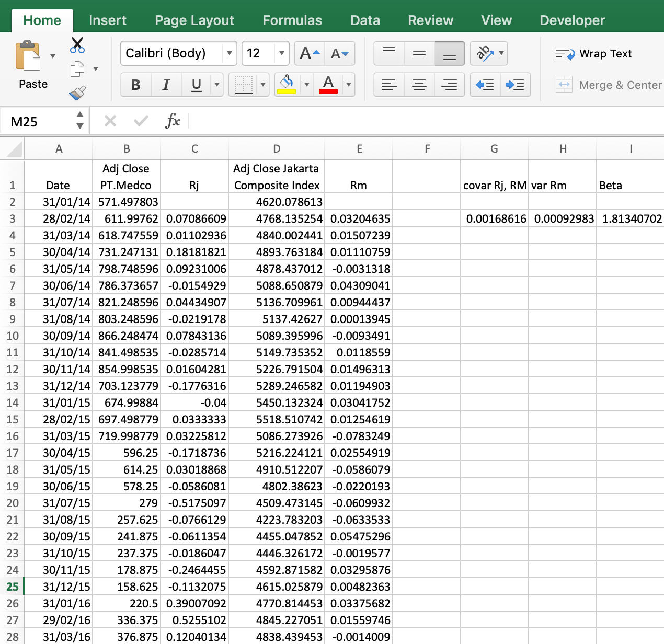Click the Insert Function fx icon
The height and width of the screenshot is (644, 664).
[172, 121]
